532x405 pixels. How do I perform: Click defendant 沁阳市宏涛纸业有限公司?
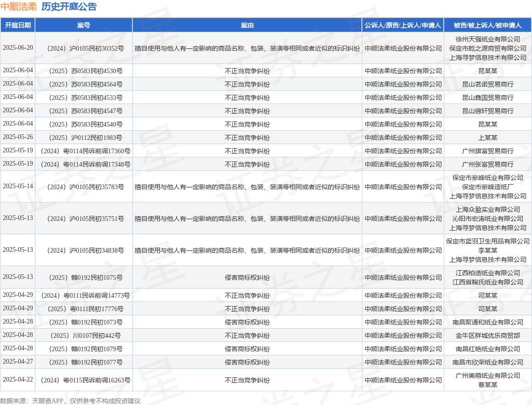[x=487, y=219]
